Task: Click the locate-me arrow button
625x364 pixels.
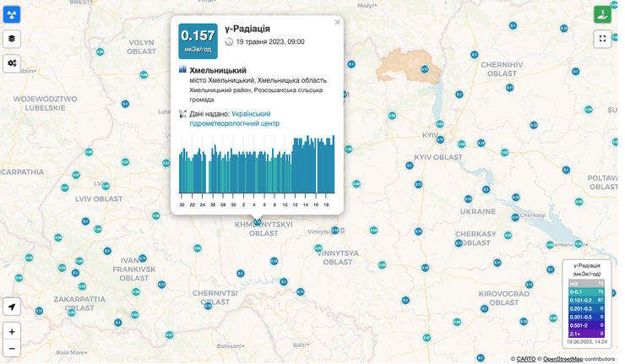Action: coord(12,307)
